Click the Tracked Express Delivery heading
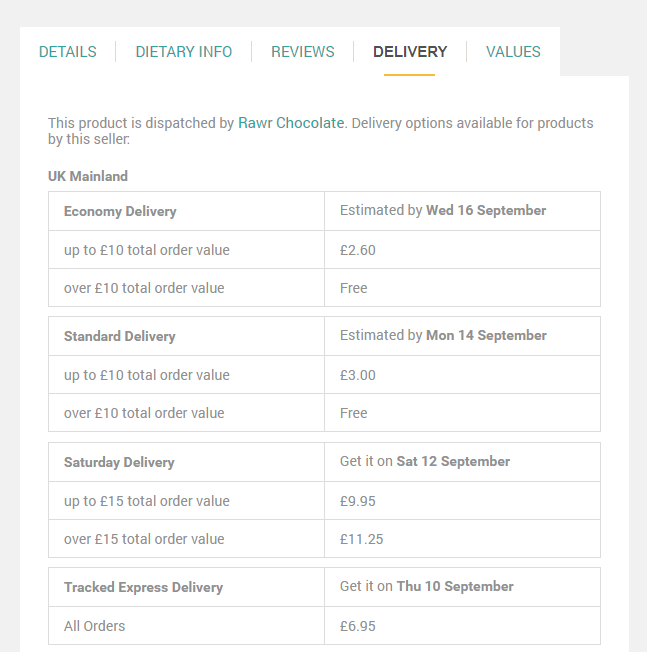This screenshot has width=647, height=652. (x=143, y=587)
